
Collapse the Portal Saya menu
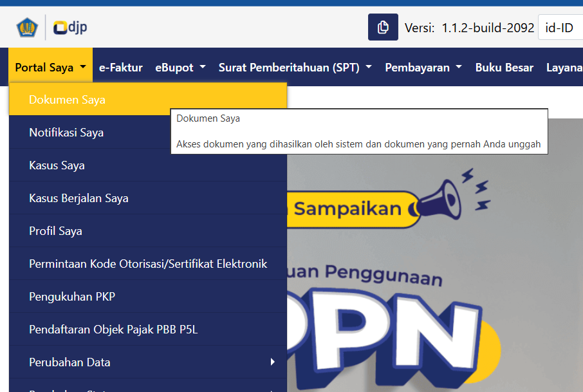pos(51,68)
